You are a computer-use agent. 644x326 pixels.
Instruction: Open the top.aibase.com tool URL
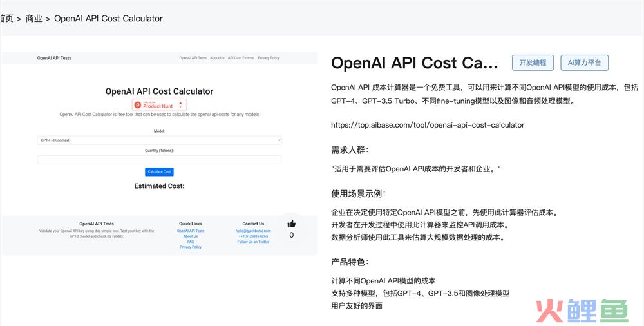point(427,125)
